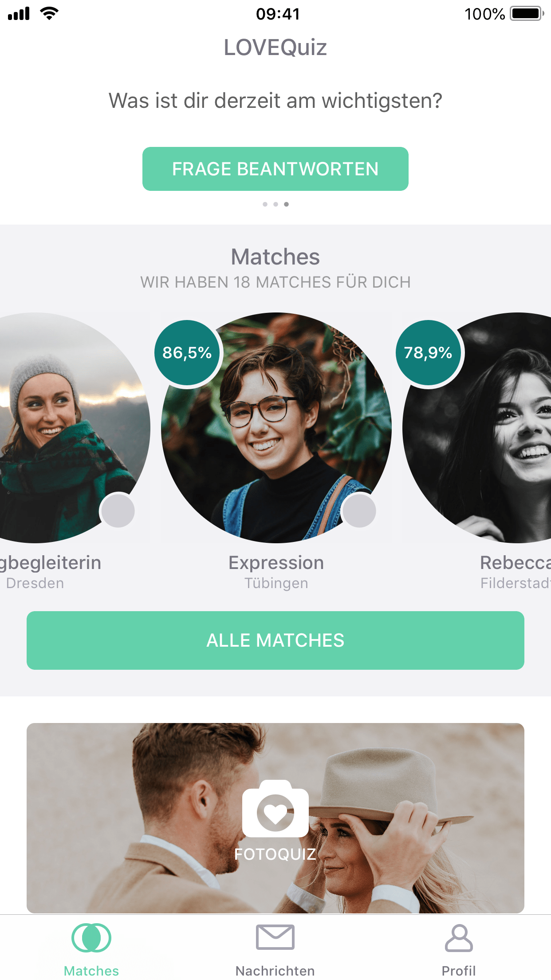The image size is (551, 980).
Task: Open the Dresden woman's profile photo
Action: click(x=75, y=428)
